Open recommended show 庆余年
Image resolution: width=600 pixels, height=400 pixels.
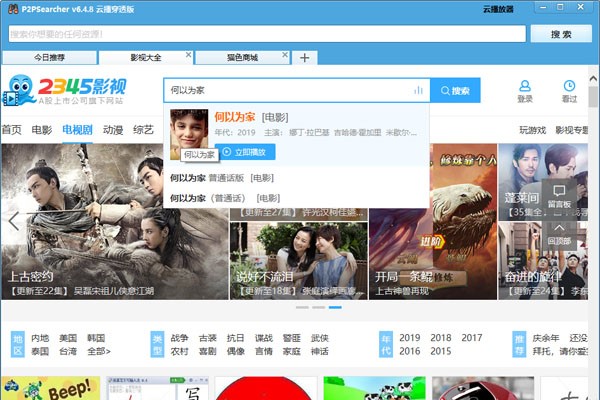(546, 338)
